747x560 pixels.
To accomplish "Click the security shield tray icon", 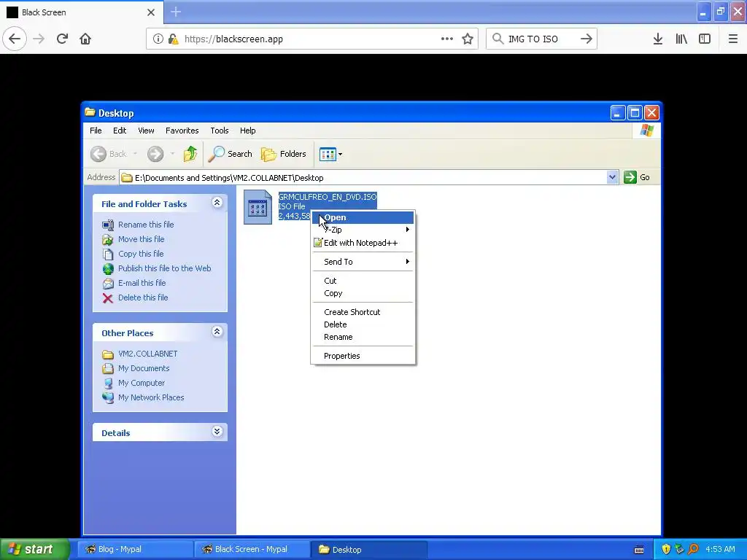I will (x=666, y=550).
